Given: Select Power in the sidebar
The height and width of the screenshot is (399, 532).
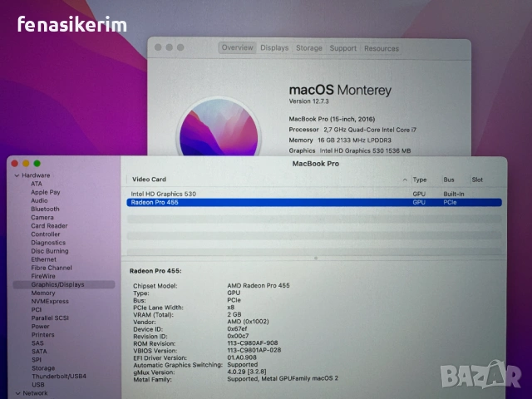Looking at the screenshot, I should pyautogui.click(x=41, y=327).
